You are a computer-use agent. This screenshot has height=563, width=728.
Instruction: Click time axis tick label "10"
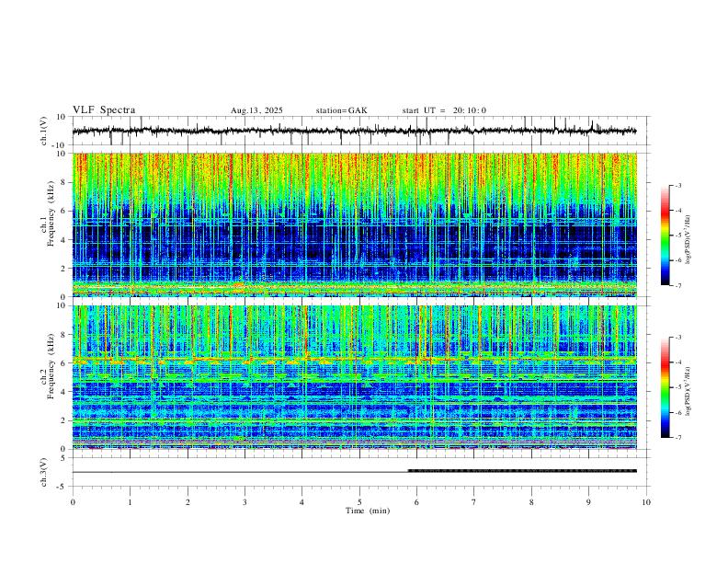click(646, 502)
